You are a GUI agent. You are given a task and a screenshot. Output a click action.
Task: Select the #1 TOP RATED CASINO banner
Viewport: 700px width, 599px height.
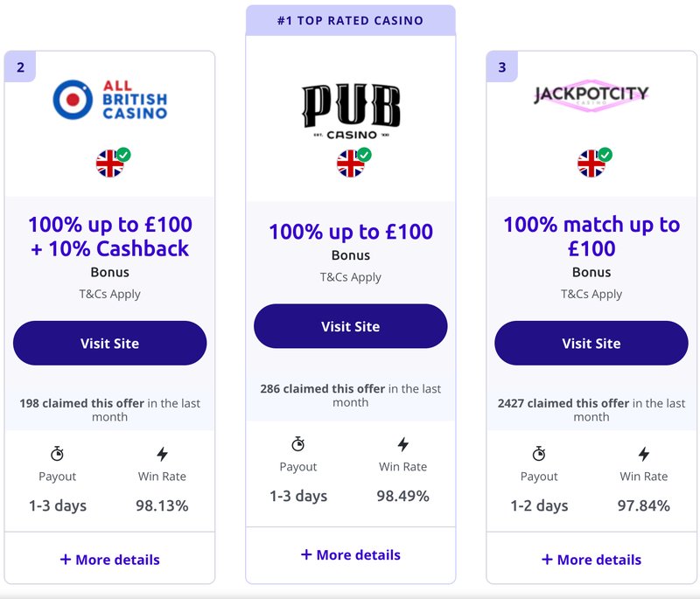350,19
